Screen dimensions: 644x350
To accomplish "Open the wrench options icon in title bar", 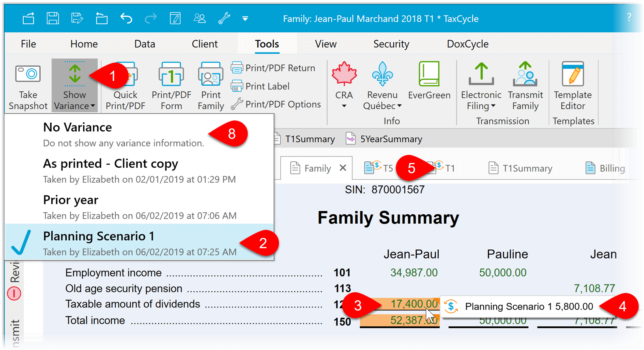I will (x=224, y=18).
